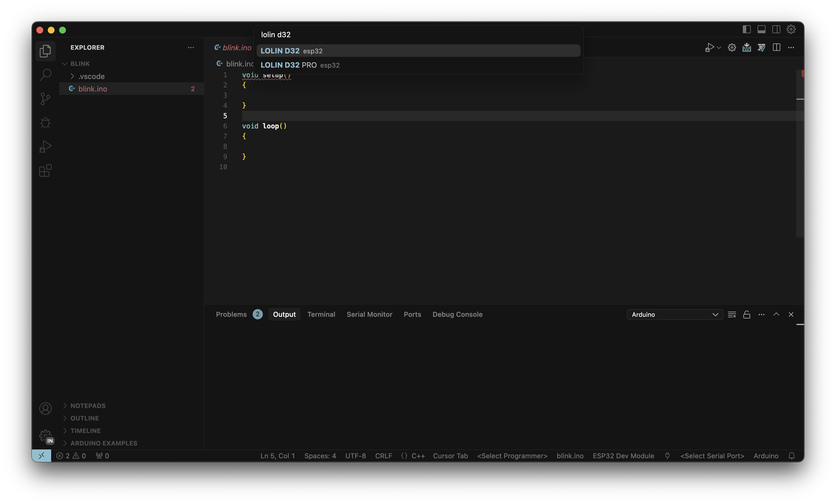Click the board search input field
836x504 pixels.
pos(418,35)
